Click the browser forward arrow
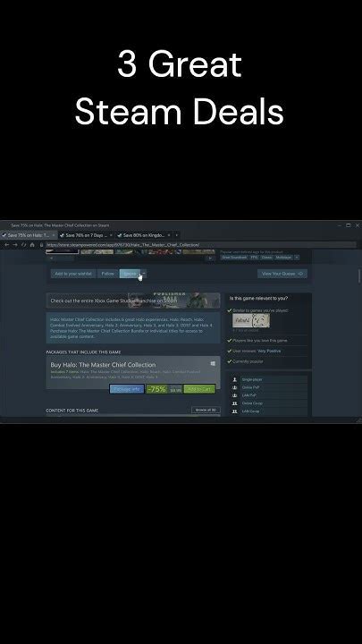Image resolution: width=362 pixels, height=644 pixels. point(15,245)
